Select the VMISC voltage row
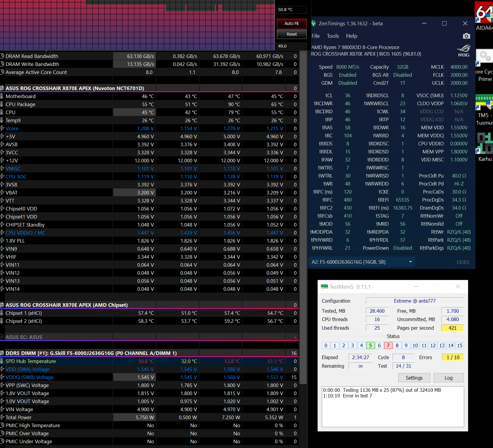The width and height of the screenshot is (493, 448). [x=149, y=169]
